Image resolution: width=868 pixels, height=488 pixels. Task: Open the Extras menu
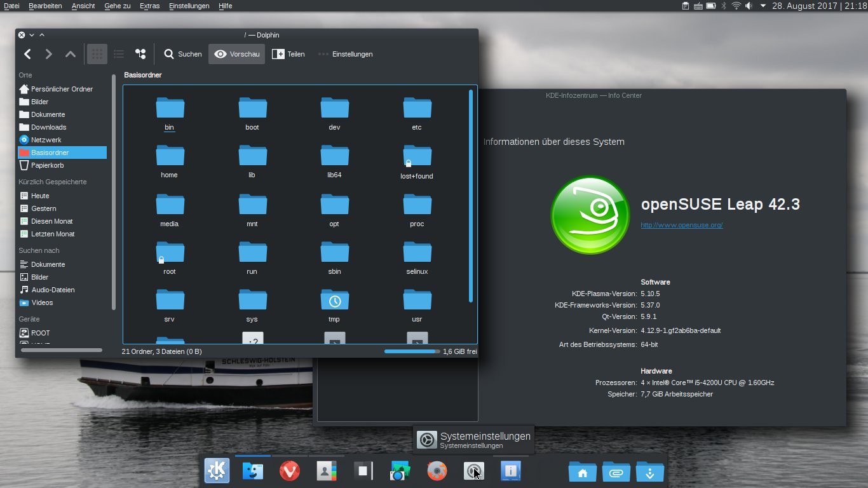point(150,6)
